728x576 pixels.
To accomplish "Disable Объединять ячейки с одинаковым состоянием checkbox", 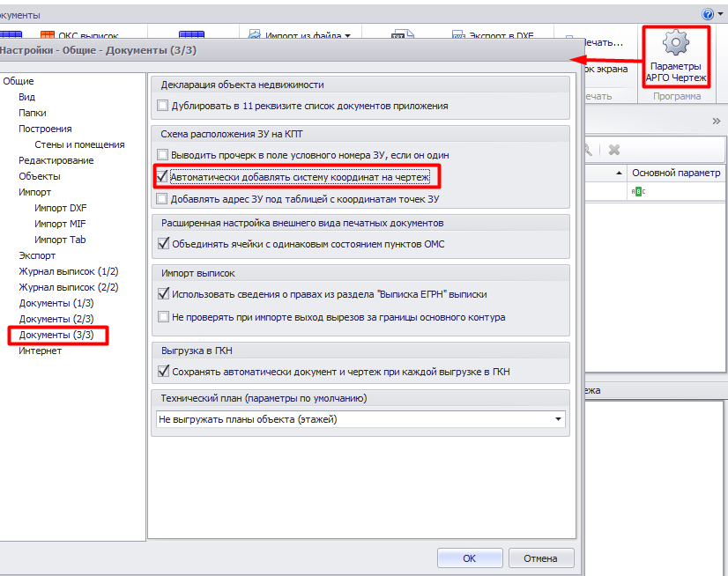I will coord(162,243).
